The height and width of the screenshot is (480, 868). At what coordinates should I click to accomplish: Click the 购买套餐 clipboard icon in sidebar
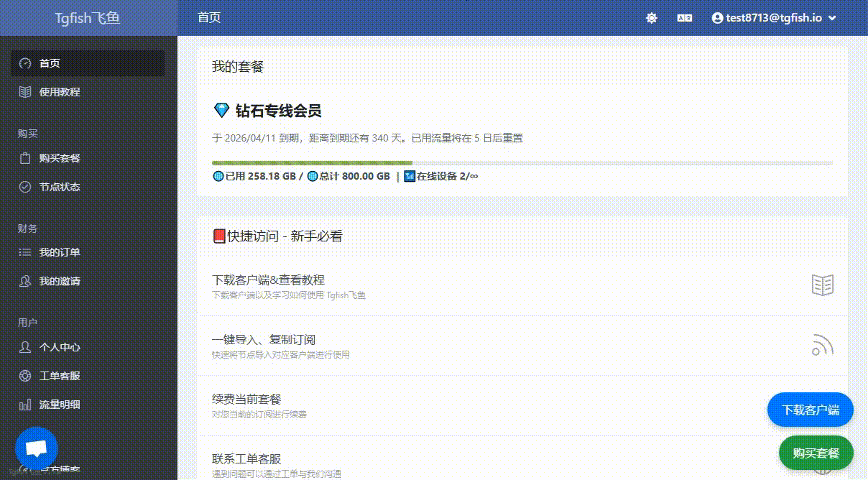pyautogui.click(x=26, y=158)
